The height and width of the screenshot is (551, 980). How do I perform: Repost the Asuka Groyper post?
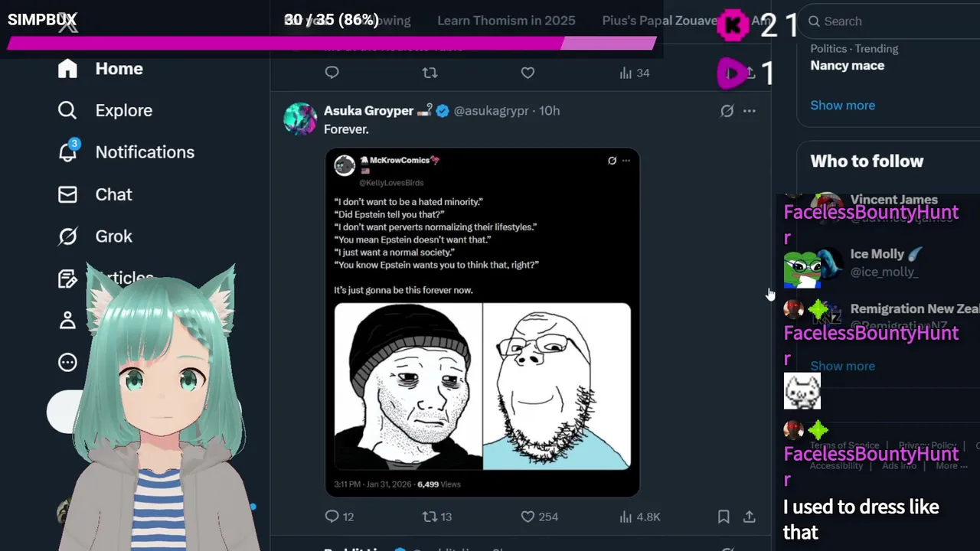430,517
